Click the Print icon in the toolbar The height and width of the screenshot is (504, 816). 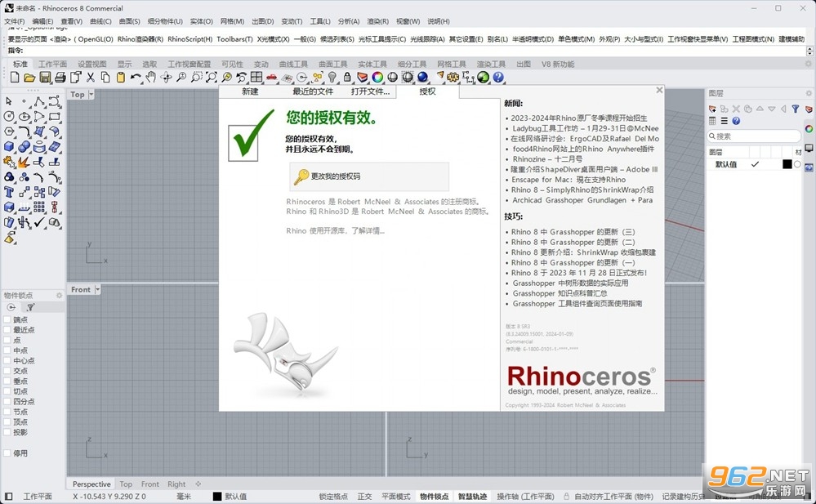[x=60, y=78]
